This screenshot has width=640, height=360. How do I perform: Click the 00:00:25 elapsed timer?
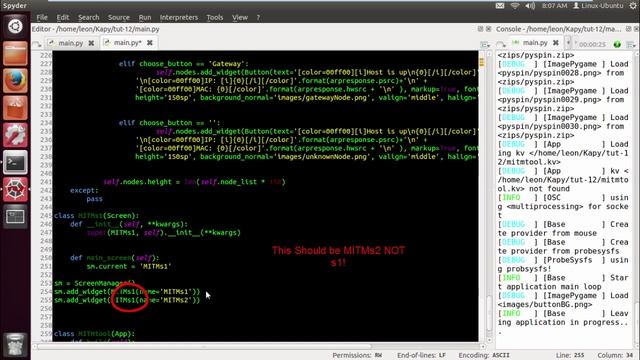[x=592, y=44]
